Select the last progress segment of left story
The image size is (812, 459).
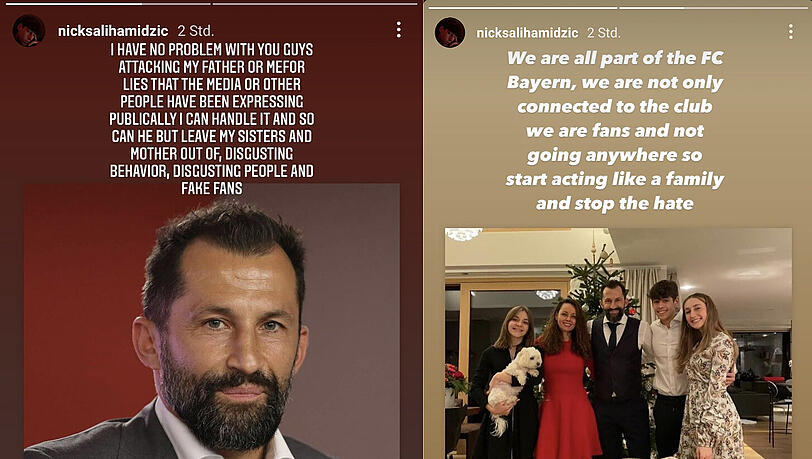(315, 4)
